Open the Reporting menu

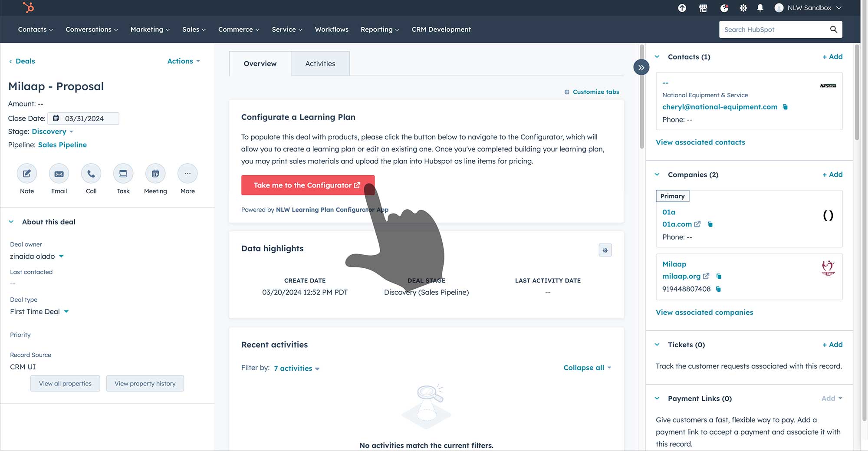click(x=379, y=30)
